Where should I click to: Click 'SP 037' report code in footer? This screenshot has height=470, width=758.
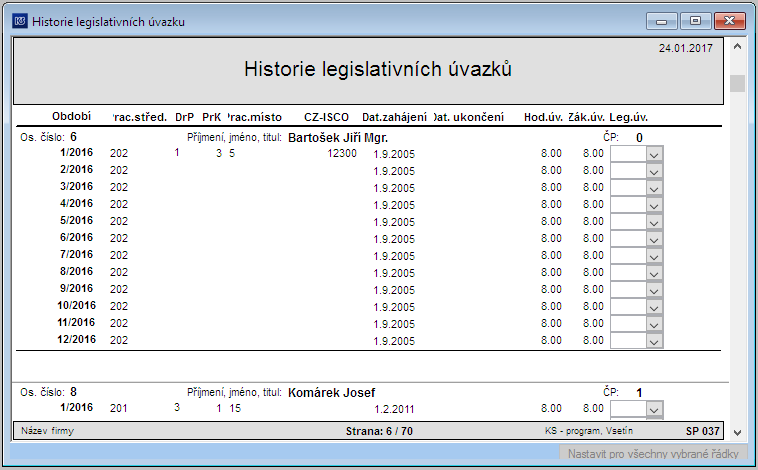702,431
